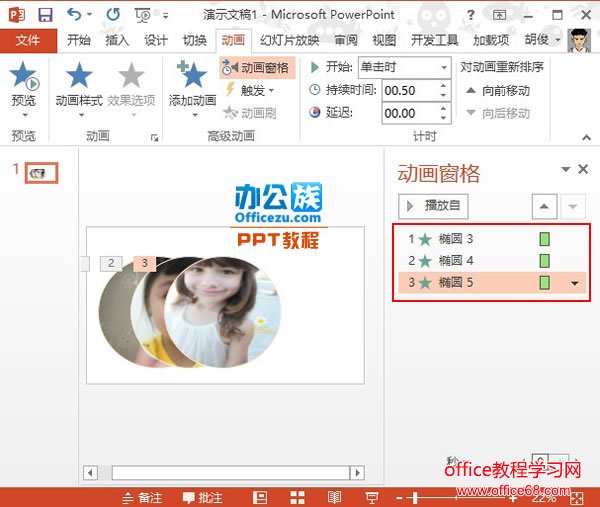This screenshot has width=600, height=507.
Task: Click the 延迟 value field
Action: coord(410,113)
